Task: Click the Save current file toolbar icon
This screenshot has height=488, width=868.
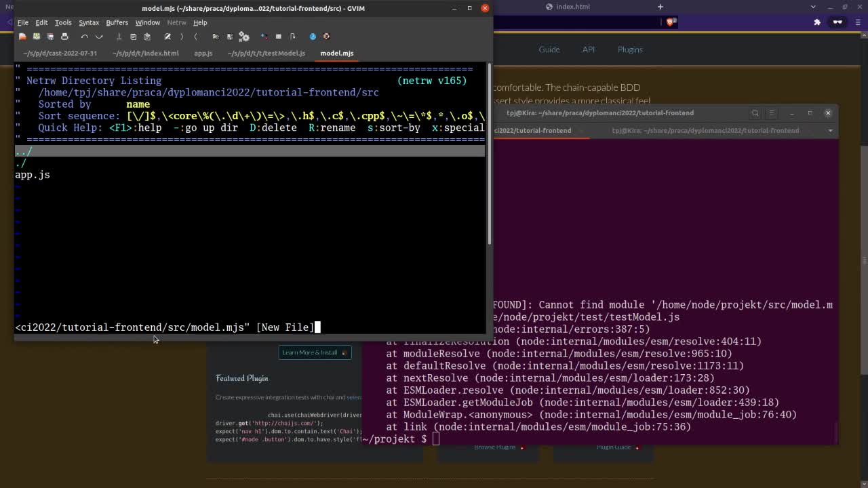Action: click(x=37, y=37)
